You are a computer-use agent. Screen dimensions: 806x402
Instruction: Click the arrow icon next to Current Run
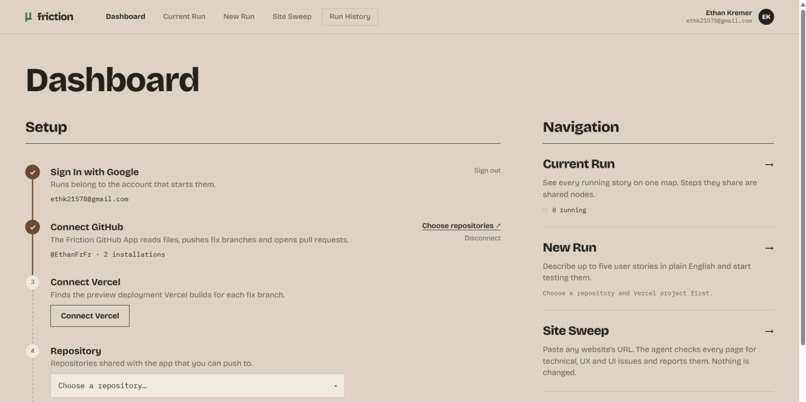[x=769, y=165]
